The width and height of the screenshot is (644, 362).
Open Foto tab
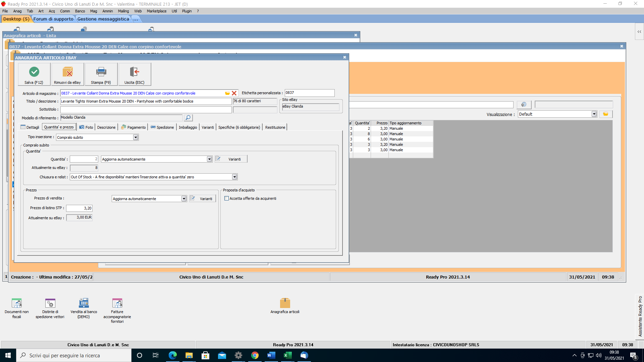pyautogui.click(x=86, y=127)
